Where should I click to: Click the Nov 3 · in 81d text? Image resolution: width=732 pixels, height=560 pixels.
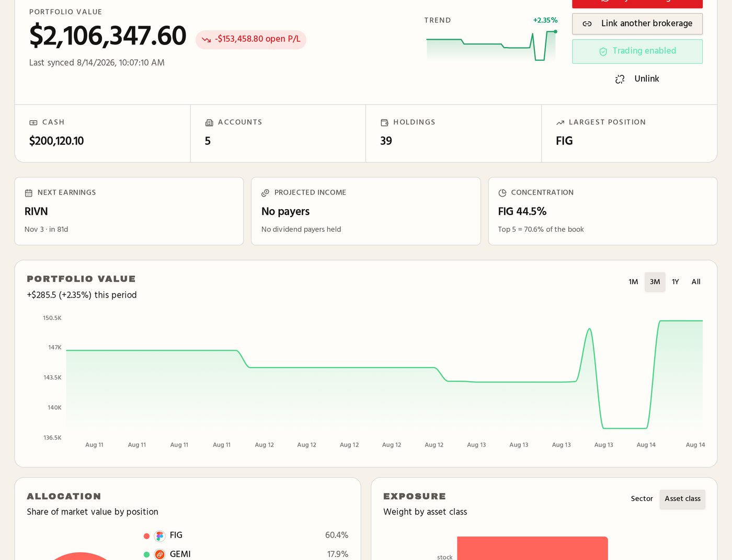tap(46, 230)
